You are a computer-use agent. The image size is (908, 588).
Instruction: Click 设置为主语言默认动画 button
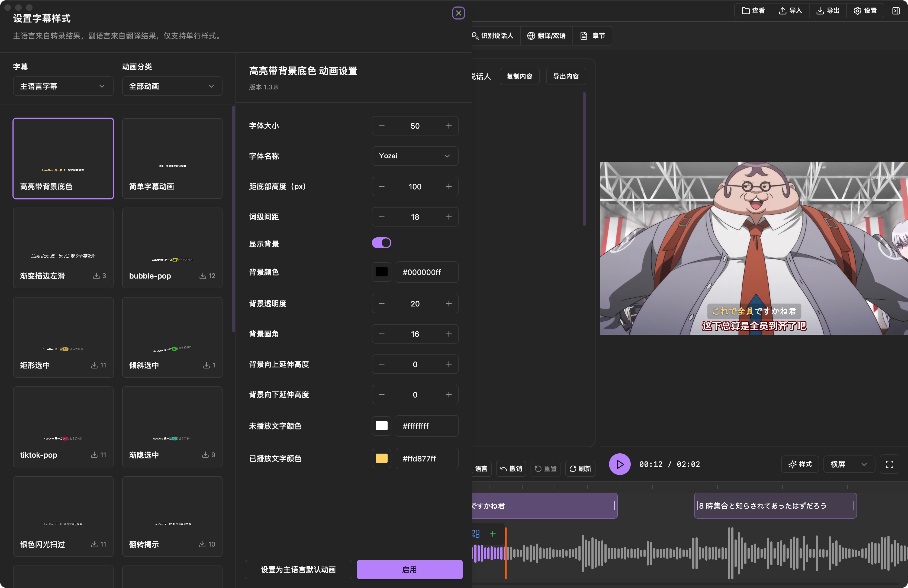point(298,569)
